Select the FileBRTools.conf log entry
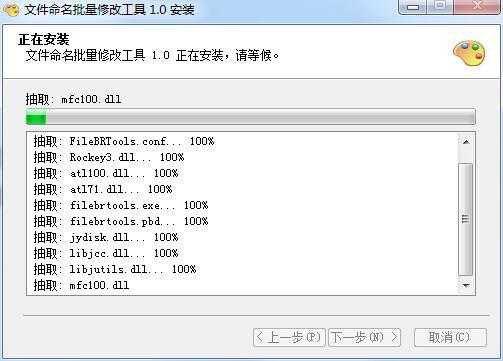Image resolution: width=503 pixels, height=361 pixels. coord(124,141)
